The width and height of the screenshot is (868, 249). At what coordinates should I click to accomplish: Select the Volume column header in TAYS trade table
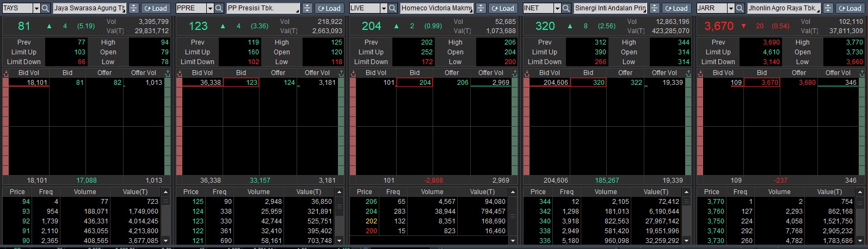tap(85, 192)
